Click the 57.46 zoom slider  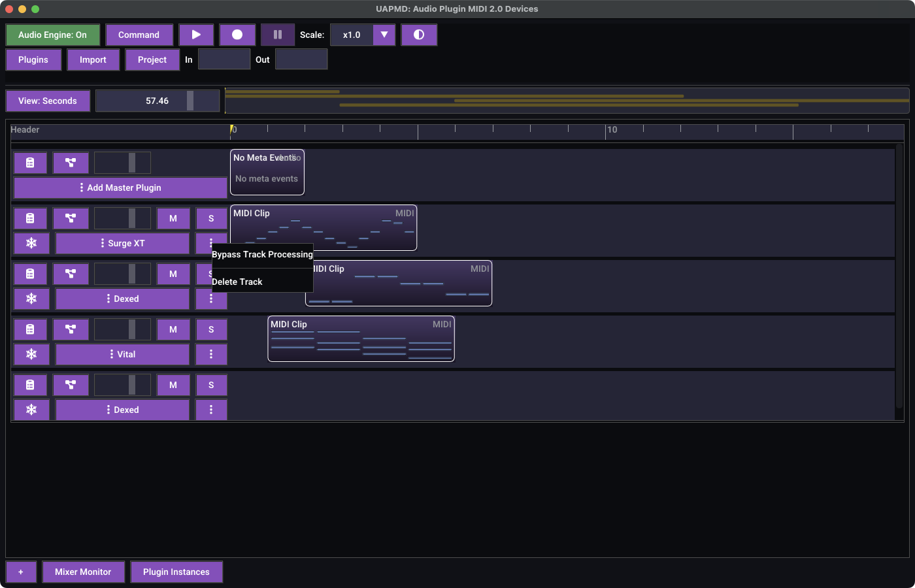click(x=158, y=101)
